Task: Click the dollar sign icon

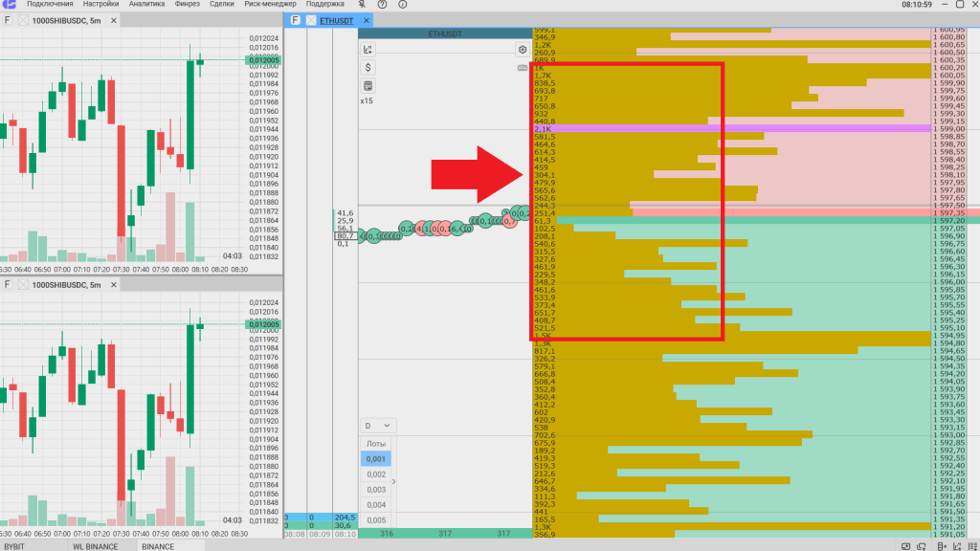Action: 368,68
